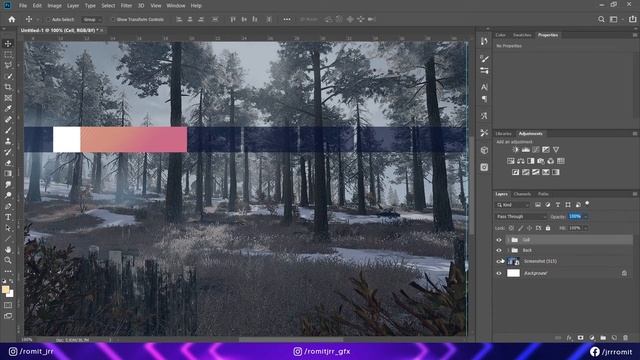This screenshot has height=360, width=640.
Task: Open the Filter menu
Action: point(126,6)
